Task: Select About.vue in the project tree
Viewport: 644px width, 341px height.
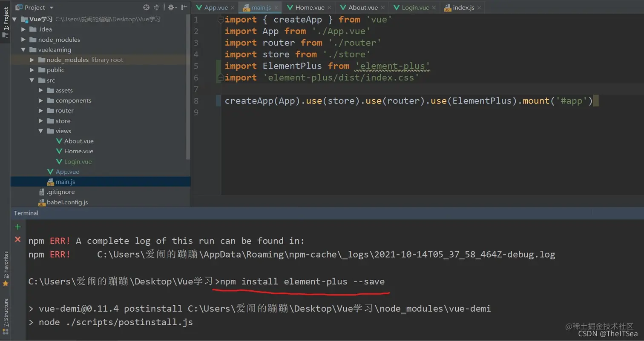Action: click(x=75, y=141)
